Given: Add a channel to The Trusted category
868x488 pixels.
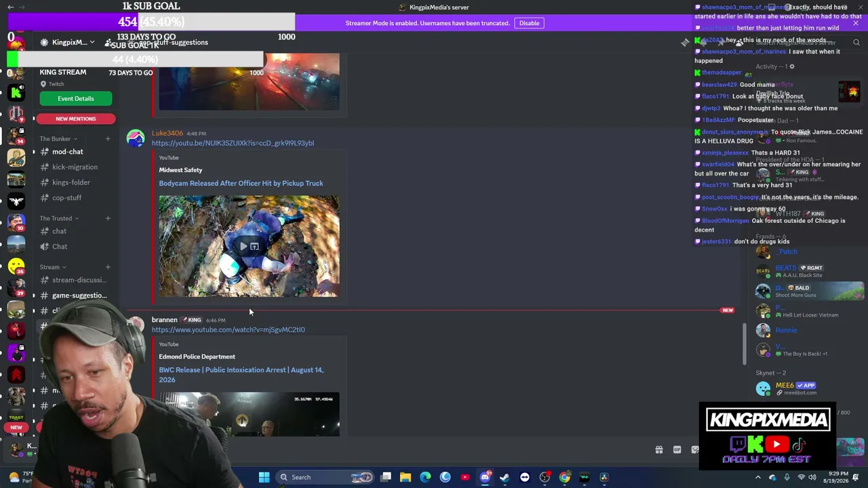Looking at the screenshot, I should click(x=108, y=218).
